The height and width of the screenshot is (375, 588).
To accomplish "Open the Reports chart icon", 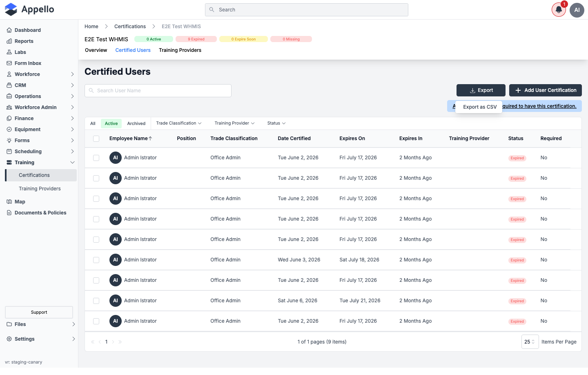I will (9, 41).
